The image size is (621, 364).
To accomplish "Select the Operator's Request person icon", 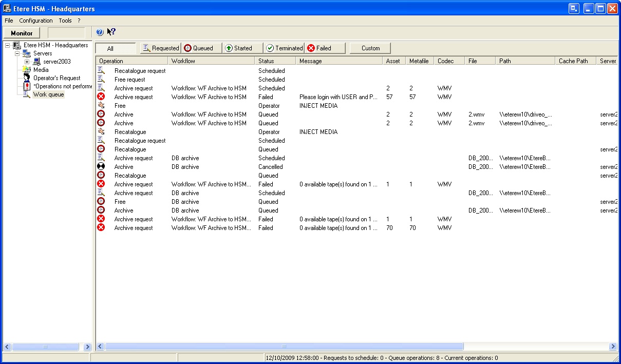I will point(27,78).
